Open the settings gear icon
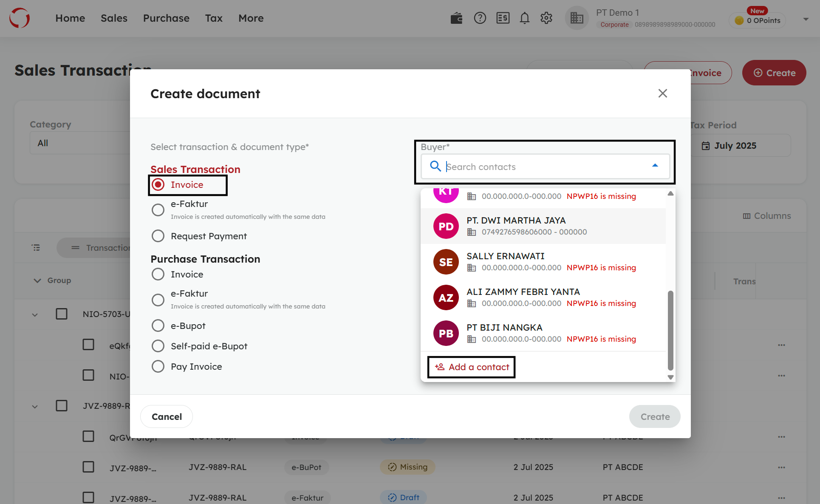Viewport: 820px width, 504px height. click(x=546, y=18)
